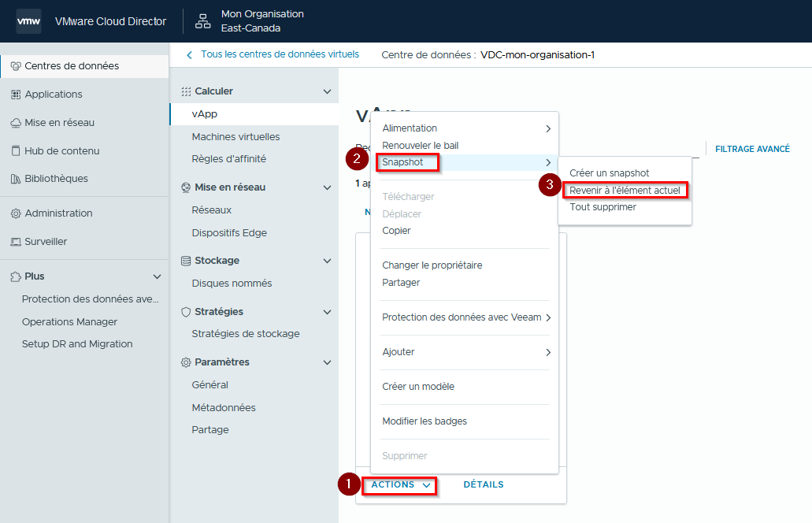
Task: Click the organisation hierarchy icon
Action: [202, 21]
